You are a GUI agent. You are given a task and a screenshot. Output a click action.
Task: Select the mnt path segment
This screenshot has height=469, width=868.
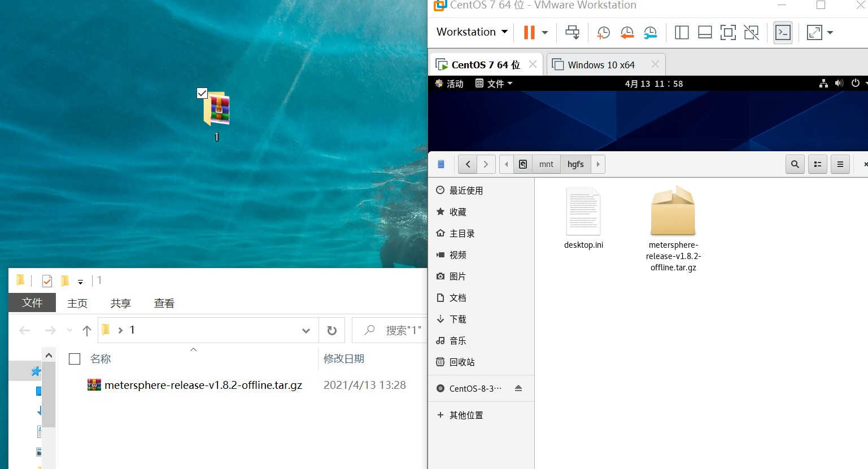click(x=546, y=164)
